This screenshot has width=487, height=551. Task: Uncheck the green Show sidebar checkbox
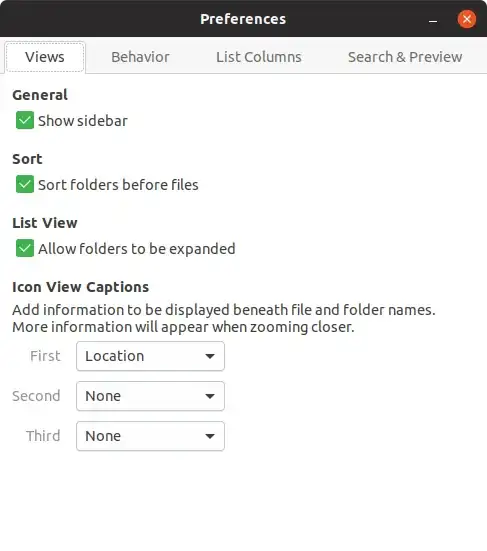(25, 121)
